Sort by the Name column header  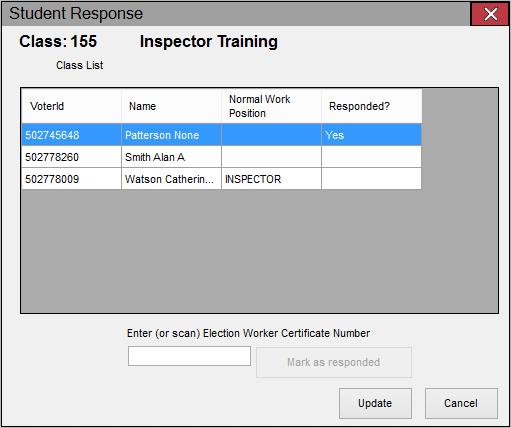(x=172, y=106)
